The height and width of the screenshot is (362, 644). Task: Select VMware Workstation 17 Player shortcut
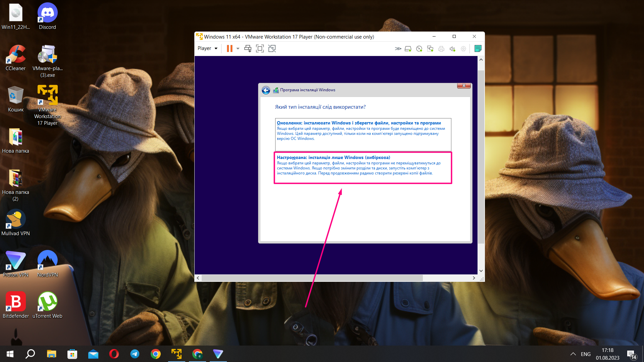point(47,105)
